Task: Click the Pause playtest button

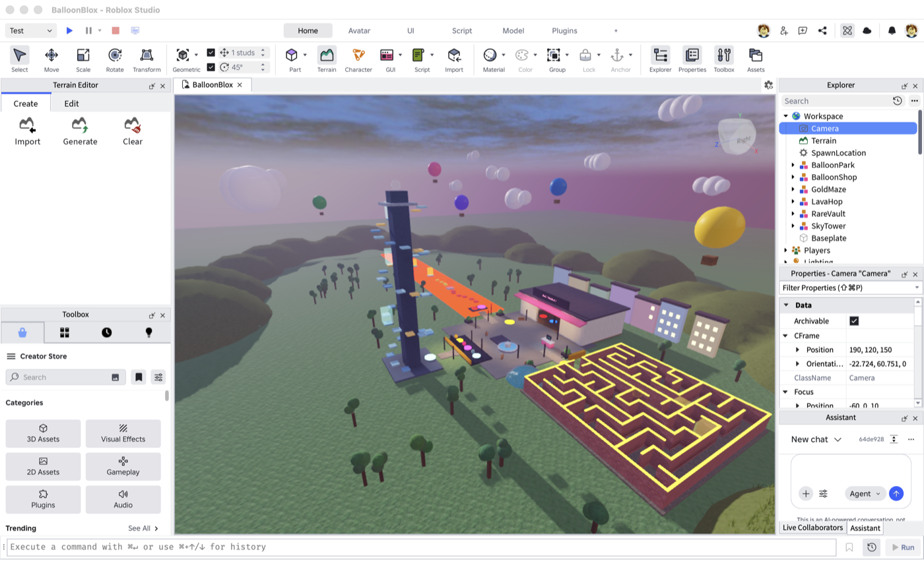Action: click(88, 30)
